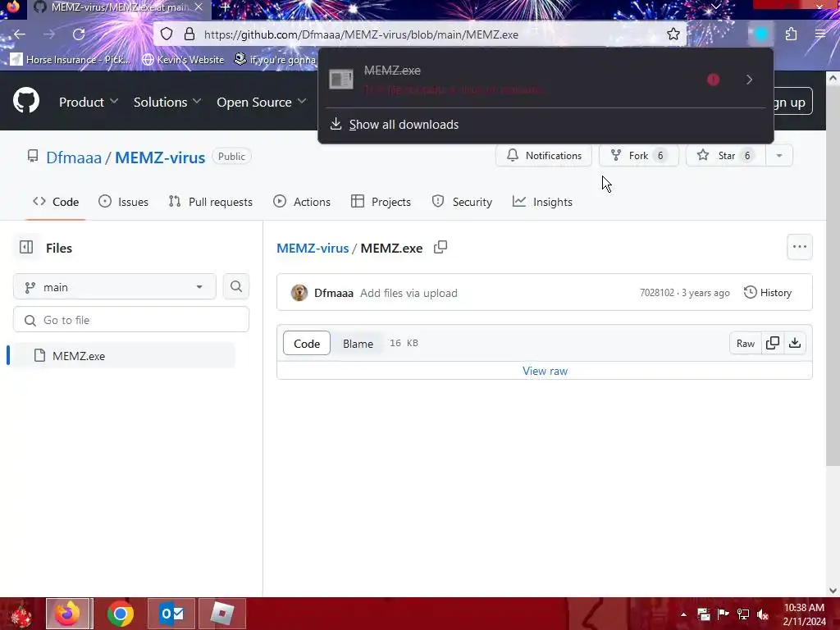Select the Code view toggle
Viewport: 840px width, 630px height.
pos(307,344)
